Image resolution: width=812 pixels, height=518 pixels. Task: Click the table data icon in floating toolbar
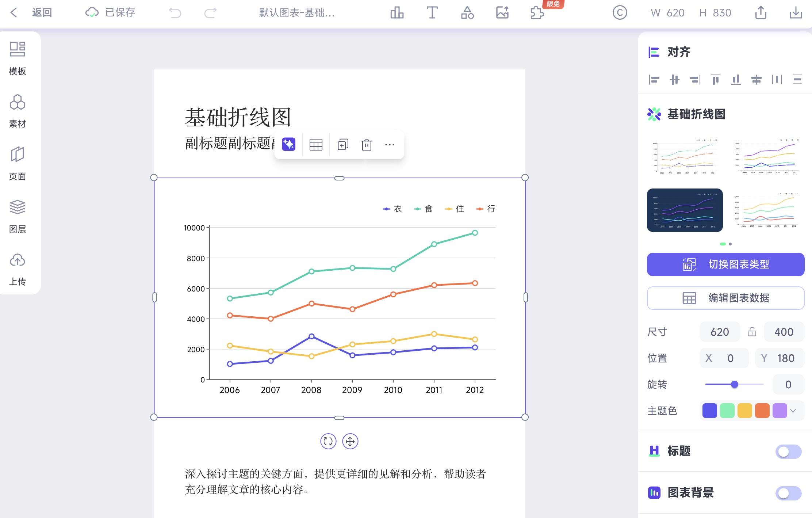point(316,145)
